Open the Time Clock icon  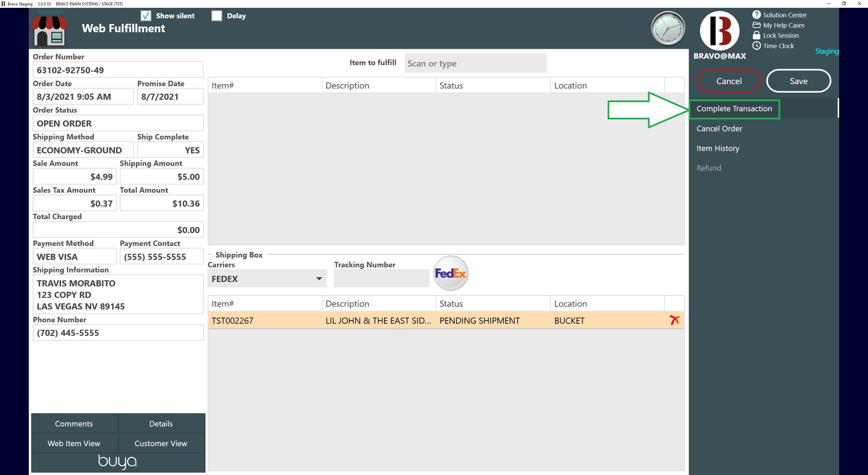(x=756, y=45)
